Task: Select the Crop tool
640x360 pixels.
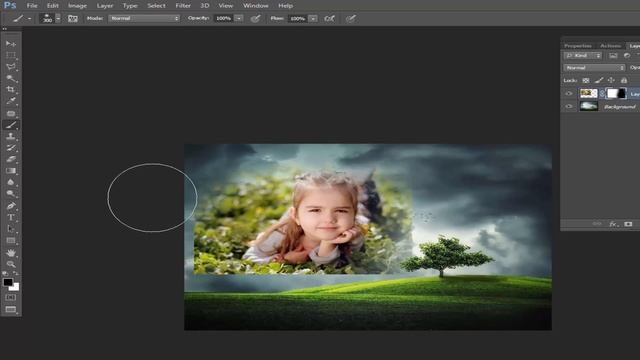Action: 11,89
